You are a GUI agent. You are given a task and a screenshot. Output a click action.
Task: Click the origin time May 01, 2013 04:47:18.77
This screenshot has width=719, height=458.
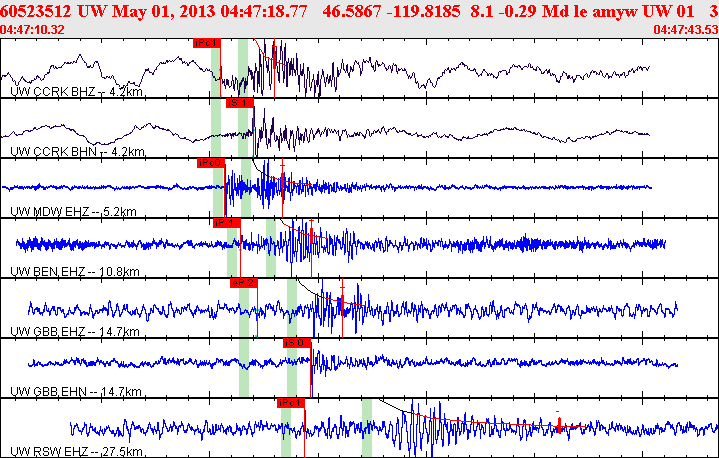pyautogui.click(x=210, y=11)
